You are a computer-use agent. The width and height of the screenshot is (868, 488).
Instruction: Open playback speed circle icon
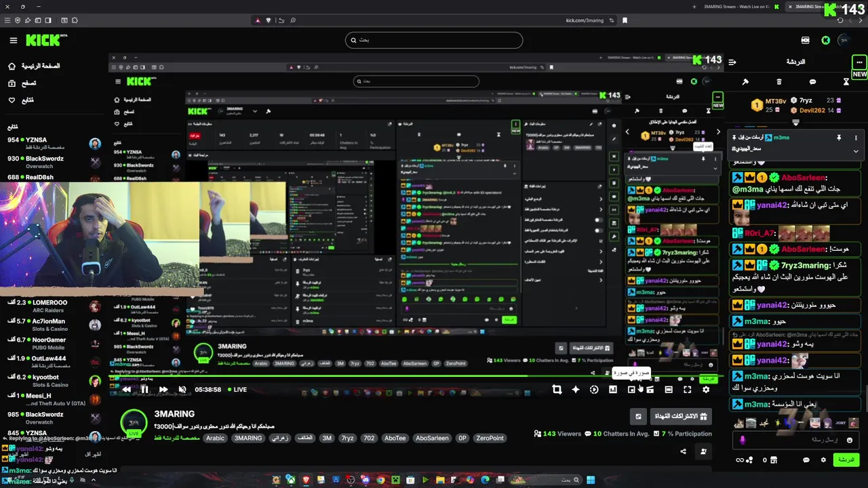594,390
